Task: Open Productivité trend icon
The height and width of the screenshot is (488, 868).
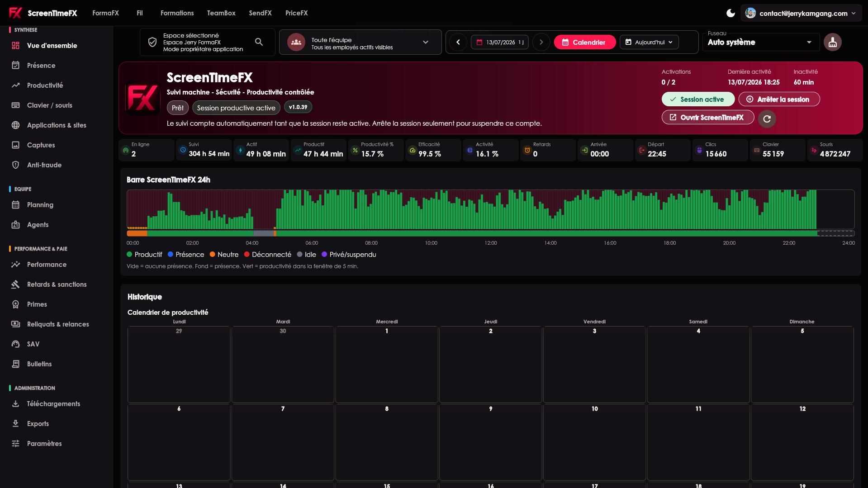Action: [x=16, y=85]
